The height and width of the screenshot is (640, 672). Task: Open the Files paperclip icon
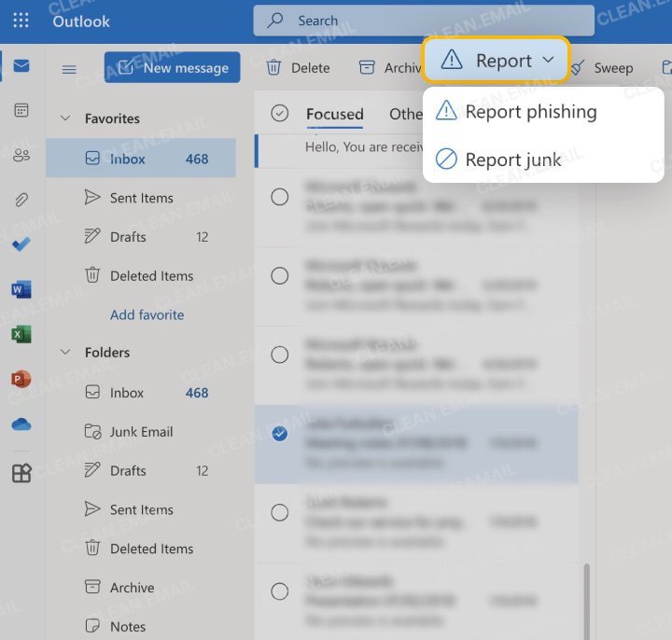pyautogui.click(x=21, y=200)
